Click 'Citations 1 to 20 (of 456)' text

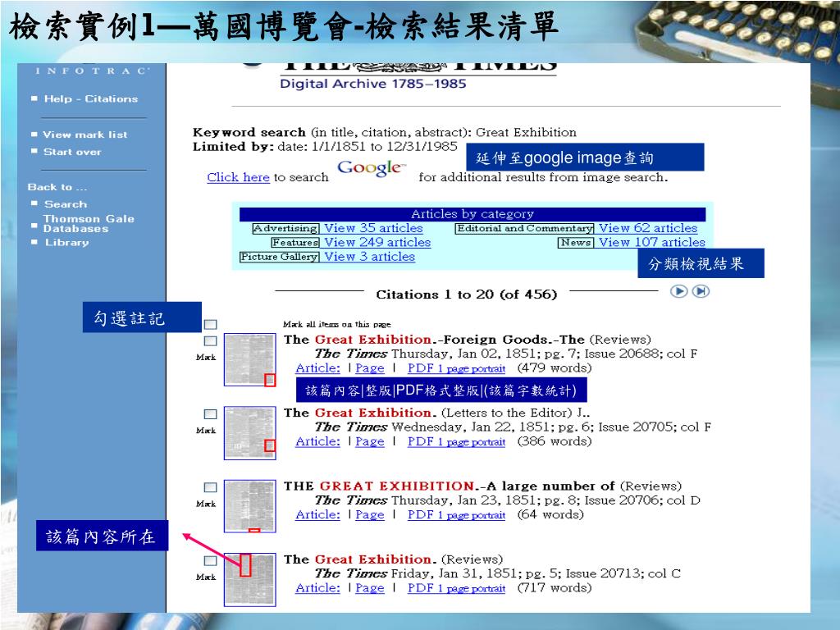pyautogui.click(x=467, y=294)
